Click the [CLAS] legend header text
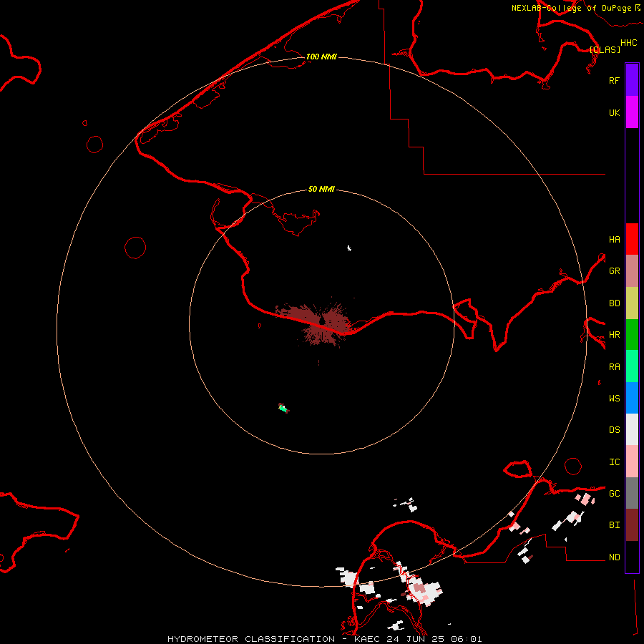Screen dimensions: 644x644 [605, 49]
